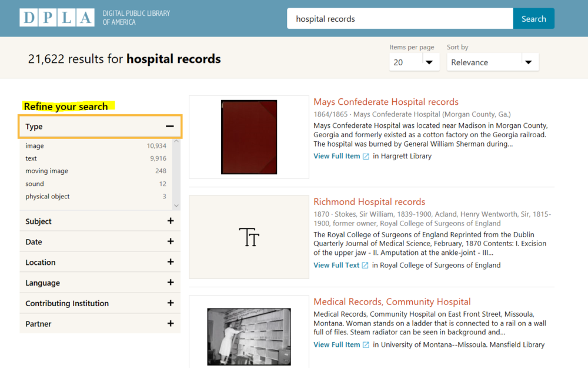Viewport: 588px width, 368px height.
Task: Open the Items per page dropdown
Action: (414, 61)
